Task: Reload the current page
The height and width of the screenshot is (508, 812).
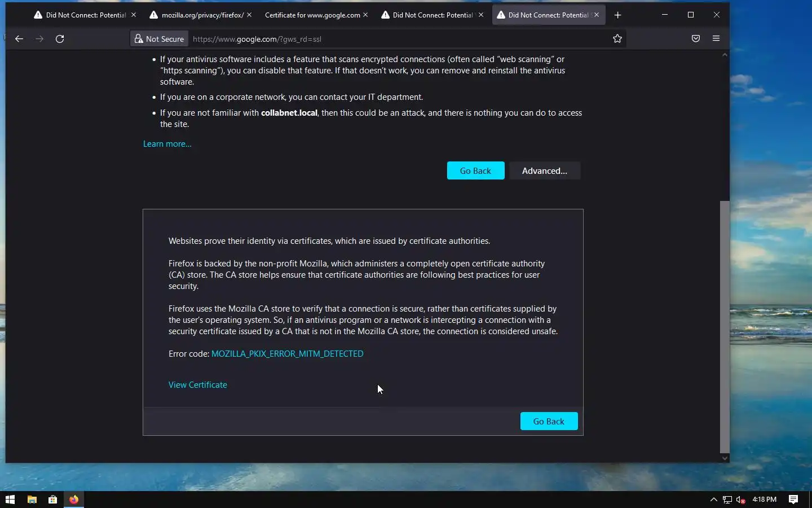Action: point(60,39)
